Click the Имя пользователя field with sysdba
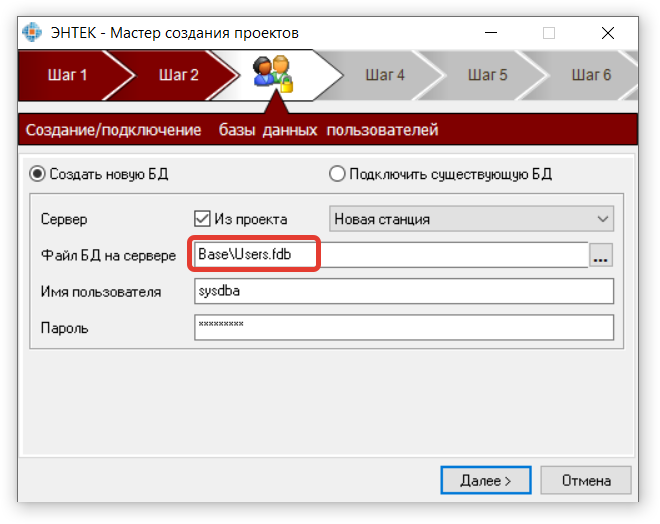The width and height of the screenshot is (660, 524). 404,291
